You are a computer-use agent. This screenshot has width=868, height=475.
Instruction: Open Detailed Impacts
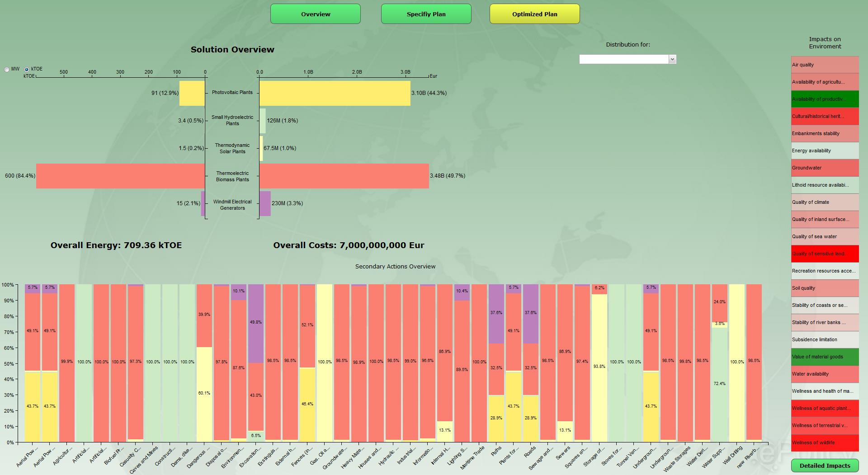click(825, 466)
